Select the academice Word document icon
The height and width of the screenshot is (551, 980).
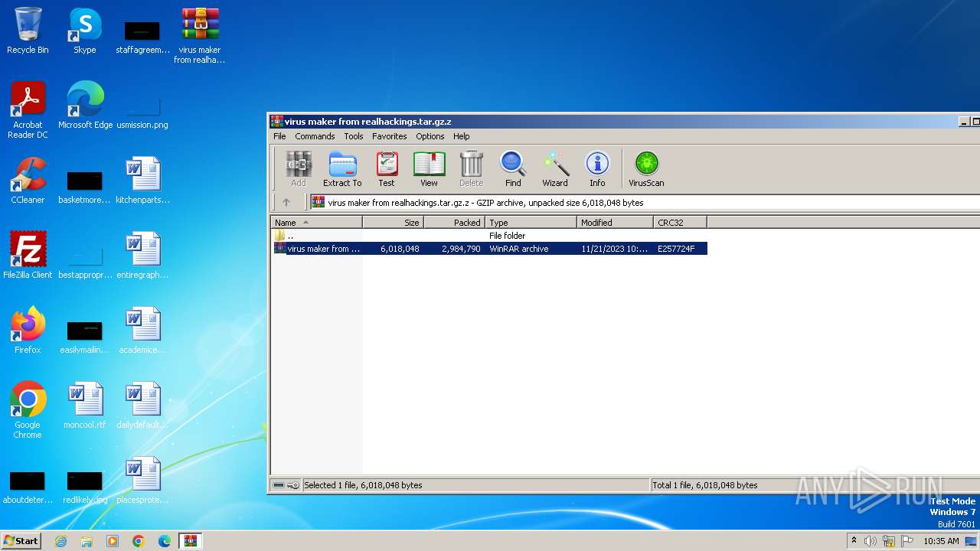tap(142, 331)
